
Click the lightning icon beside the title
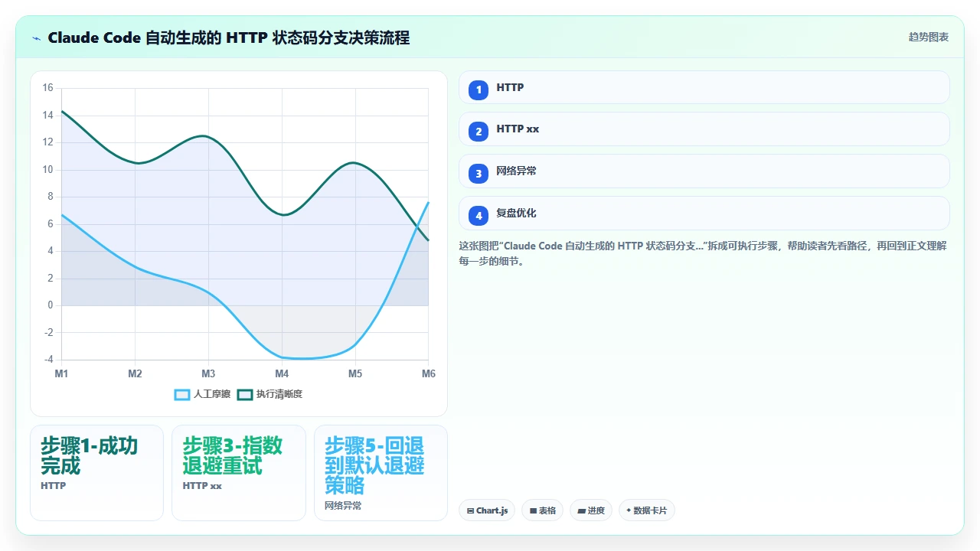tap(36, 37)
